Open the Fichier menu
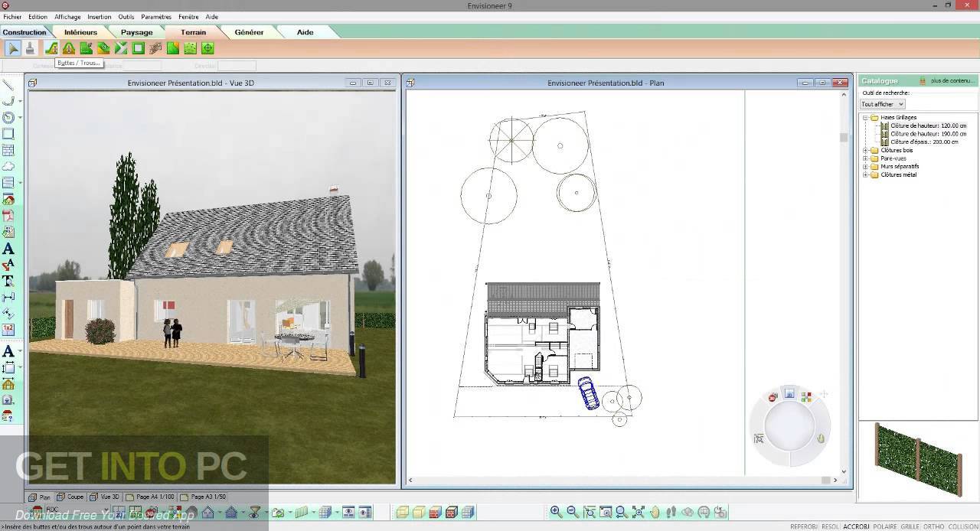This screenshot has height=531, width=980. point(12,17)
